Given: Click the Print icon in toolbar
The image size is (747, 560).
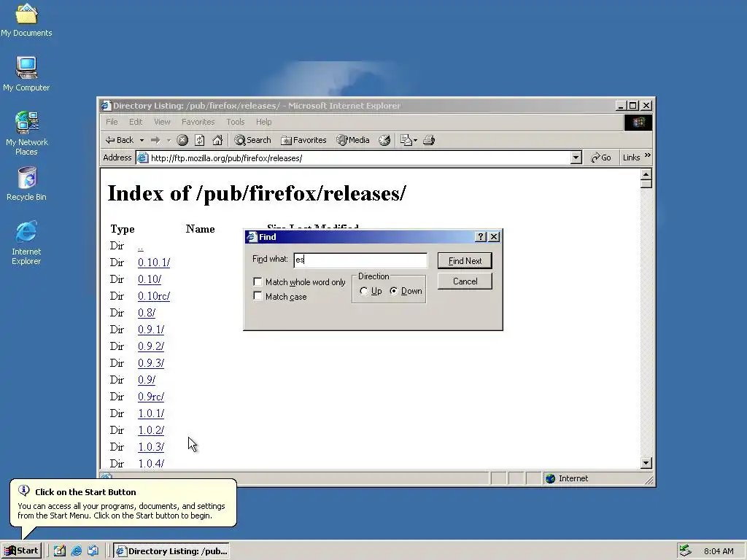Looking at the screenshot, I should click(x=429, y=140).
